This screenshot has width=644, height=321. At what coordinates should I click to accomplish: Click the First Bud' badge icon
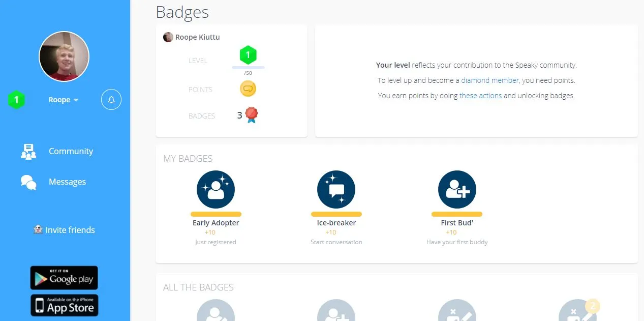click(457, 189)
